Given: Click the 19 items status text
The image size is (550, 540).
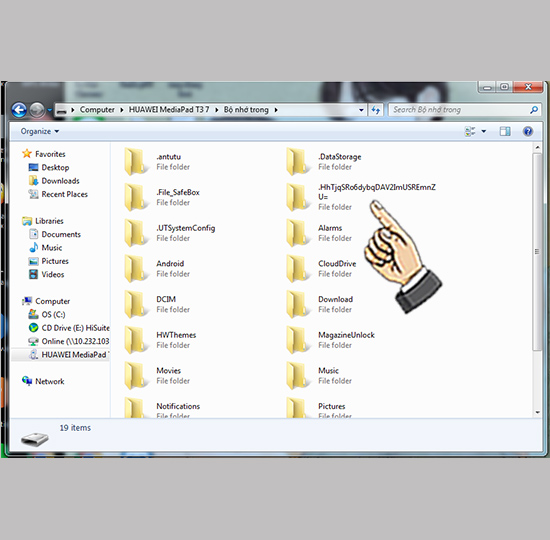Looking at the screenshot, I should click(x=75, y=428).
